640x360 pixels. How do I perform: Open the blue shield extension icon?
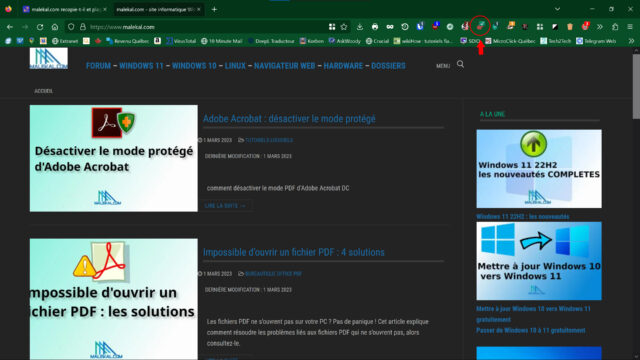[x=420, y=27]
